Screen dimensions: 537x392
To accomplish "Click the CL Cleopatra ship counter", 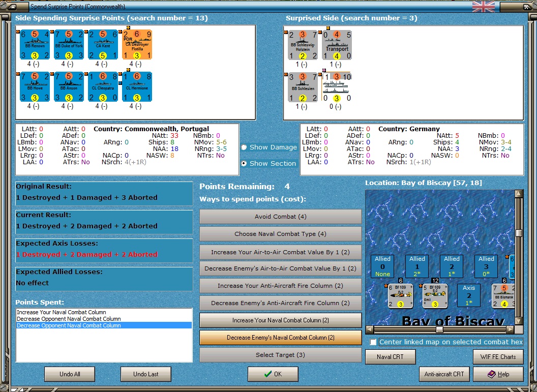I will (x=103, y=86).
